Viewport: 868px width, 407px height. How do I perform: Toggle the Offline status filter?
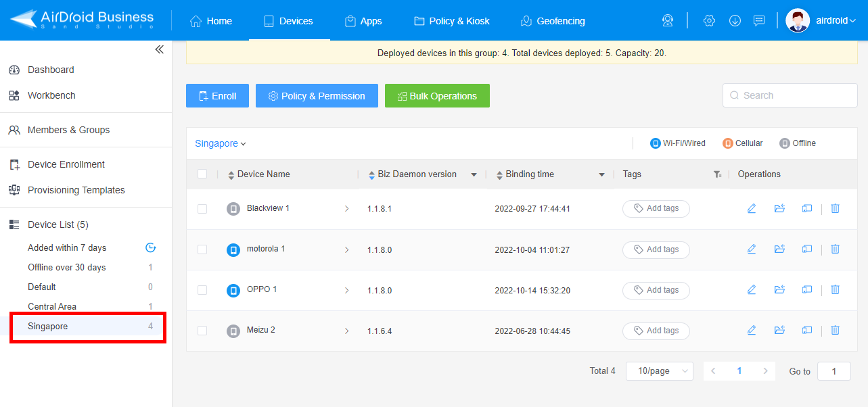(x=798, y=143)
